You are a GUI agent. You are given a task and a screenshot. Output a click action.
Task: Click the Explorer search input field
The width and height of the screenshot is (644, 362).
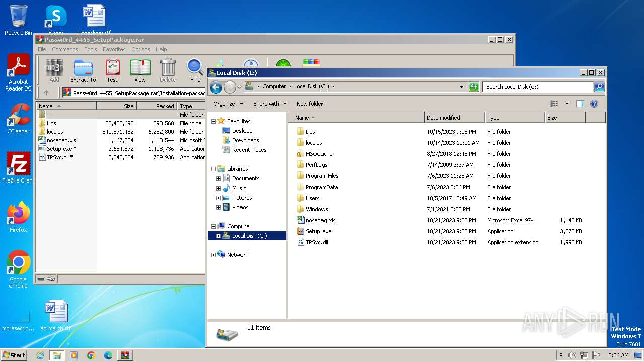(x=537, y=87)
